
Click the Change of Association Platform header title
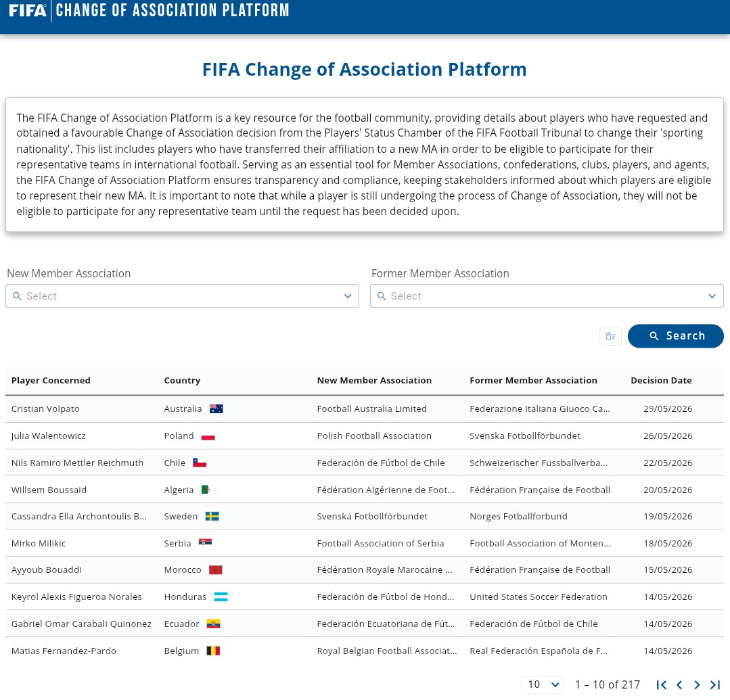pyautogui.click(x=173, y=10)
